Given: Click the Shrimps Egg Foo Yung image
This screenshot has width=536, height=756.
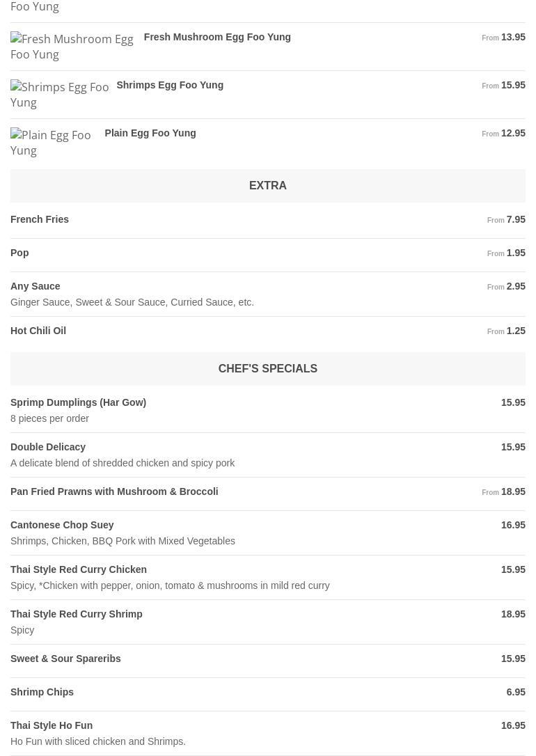Looking at the screenshot, I should point(60,95).
